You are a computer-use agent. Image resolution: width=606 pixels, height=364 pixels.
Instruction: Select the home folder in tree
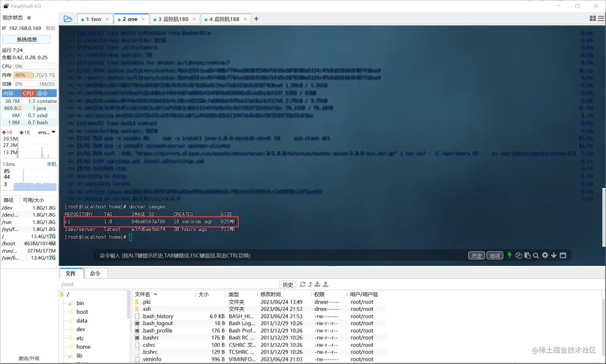(83, 347)
